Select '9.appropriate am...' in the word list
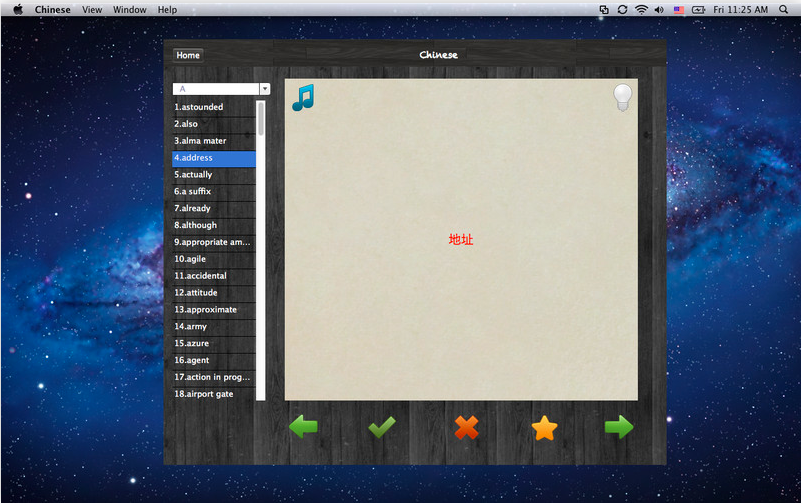Screen dimensions: 801x503 tap(214, 242)
